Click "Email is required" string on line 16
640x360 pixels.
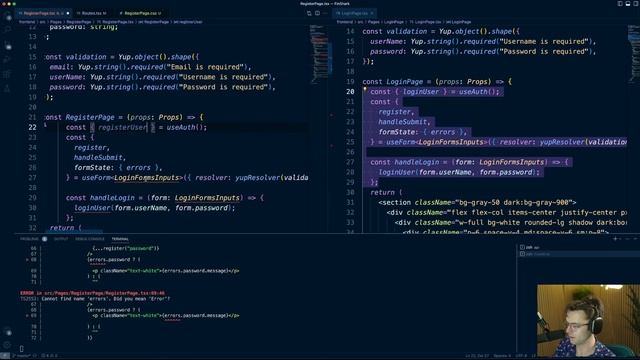coord(205,67)
